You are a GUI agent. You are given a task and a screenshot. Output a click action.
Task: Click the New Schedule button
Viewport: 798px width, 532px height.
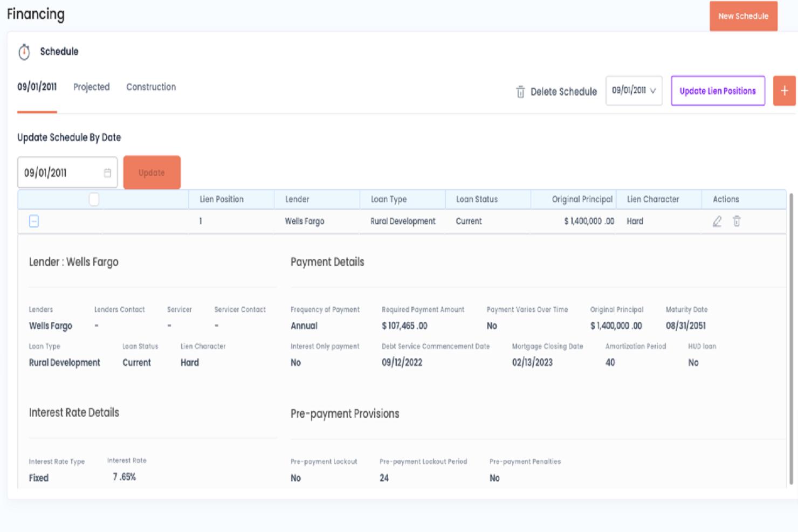pos(743,16)
